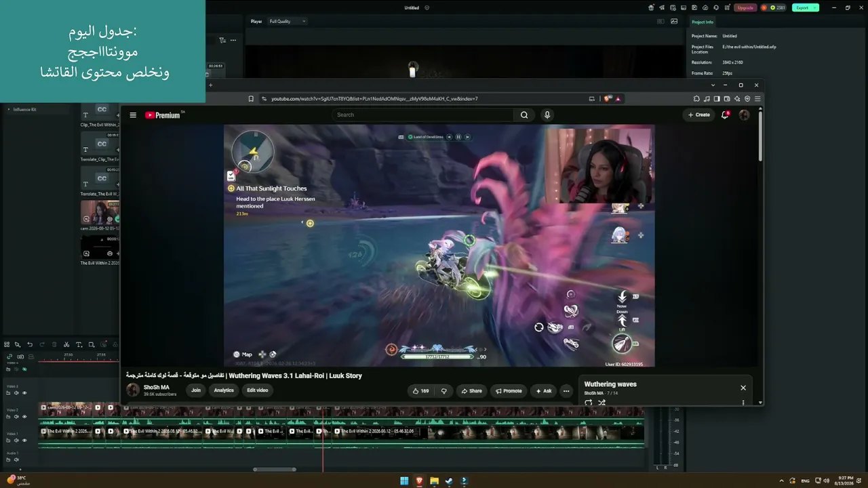Click the YouTube search magnifier button
868x488 pixels.
click(524, 115)
